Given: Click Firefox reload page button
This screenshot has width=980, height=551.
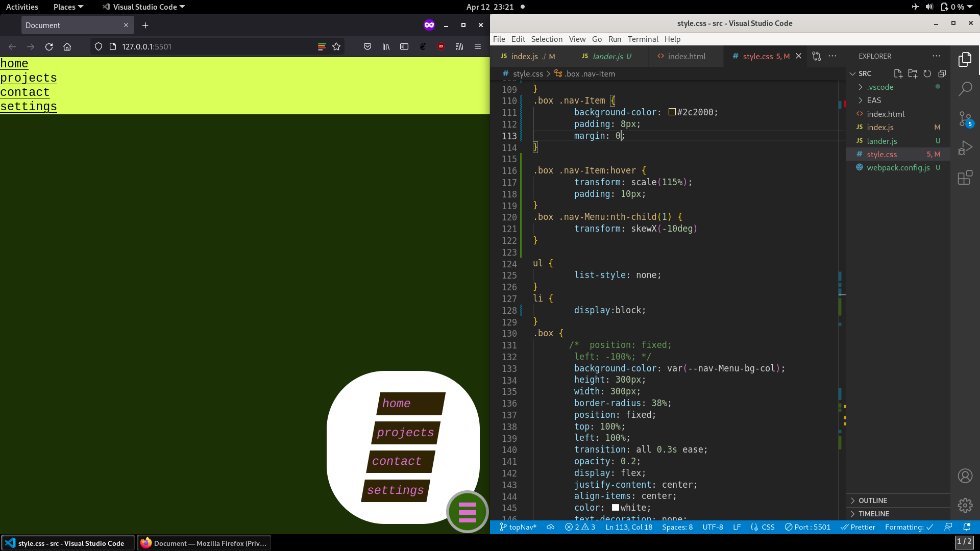Looking at the screenshot, I should click(49, 46).
